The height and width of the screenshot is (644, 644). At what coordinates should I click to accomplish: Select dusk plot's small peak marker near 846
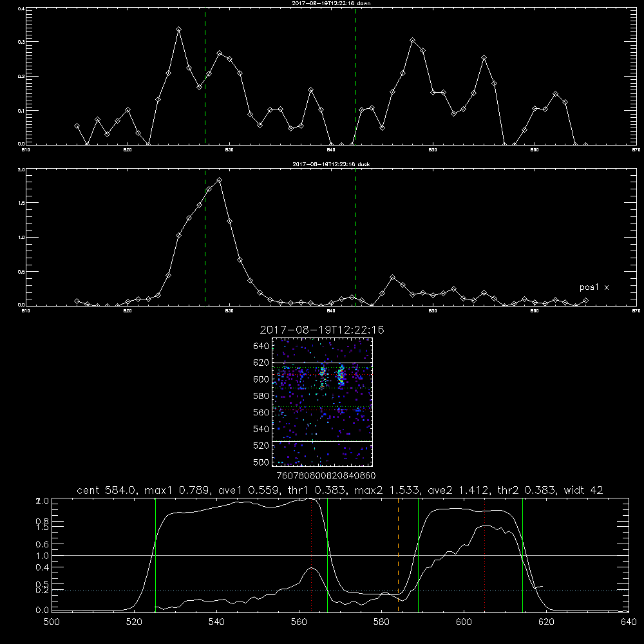[393, 278]
